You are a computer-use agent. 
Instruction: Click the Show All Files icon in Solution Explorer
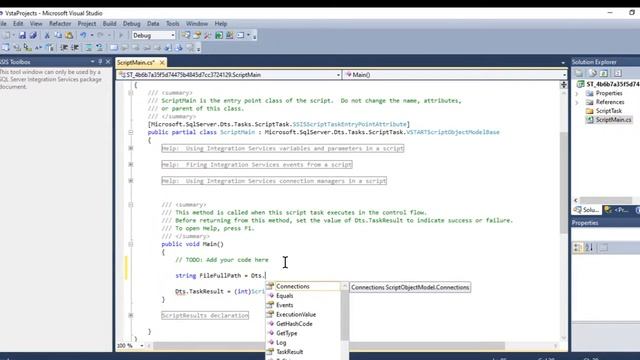592,73
